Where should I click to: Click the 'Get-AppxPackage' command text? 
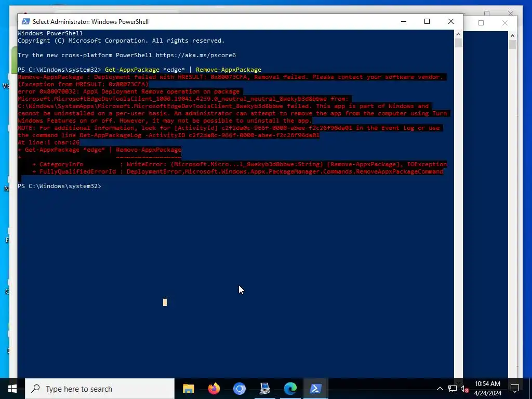[x=132, y=70]
